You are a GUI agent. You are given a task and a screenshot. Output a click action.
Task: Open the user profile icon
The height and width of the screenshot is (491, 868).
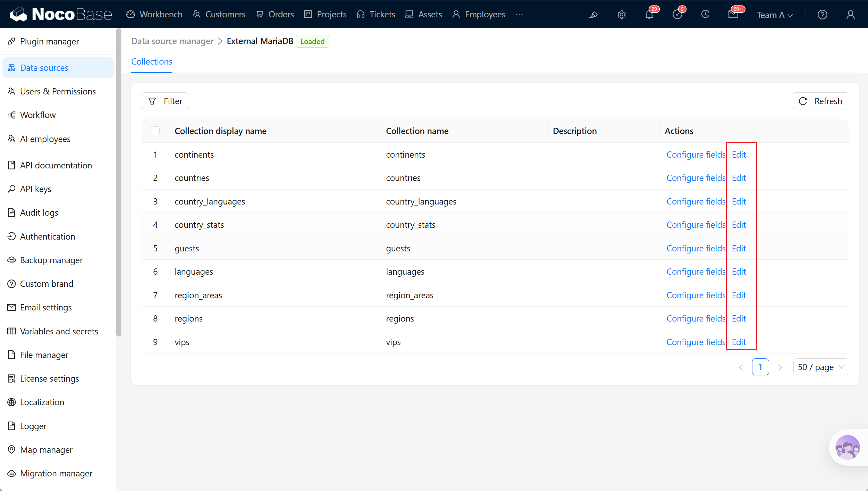[x=851, y=15]
